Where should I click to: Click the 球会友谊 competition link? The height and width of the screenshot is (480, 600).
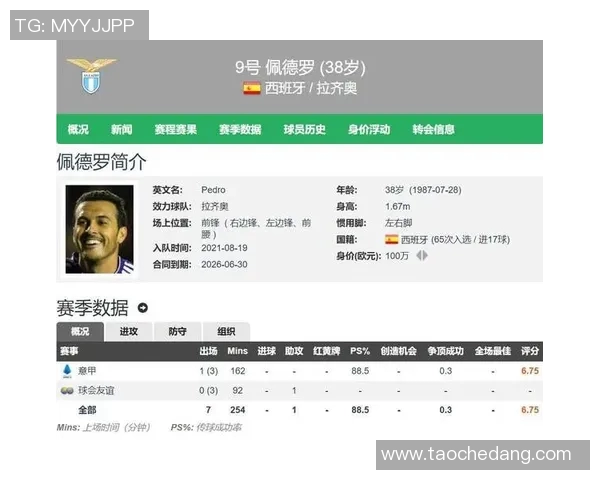96,390
